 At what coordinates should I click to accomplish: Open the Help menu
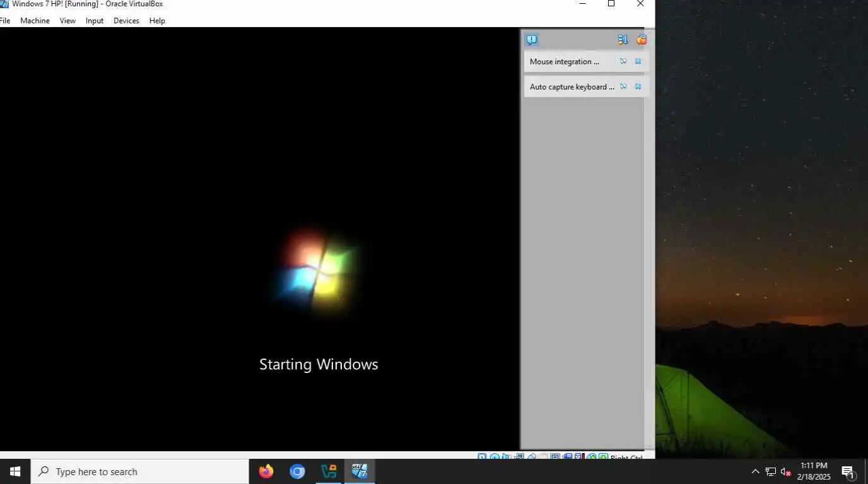tap(157, 21)
